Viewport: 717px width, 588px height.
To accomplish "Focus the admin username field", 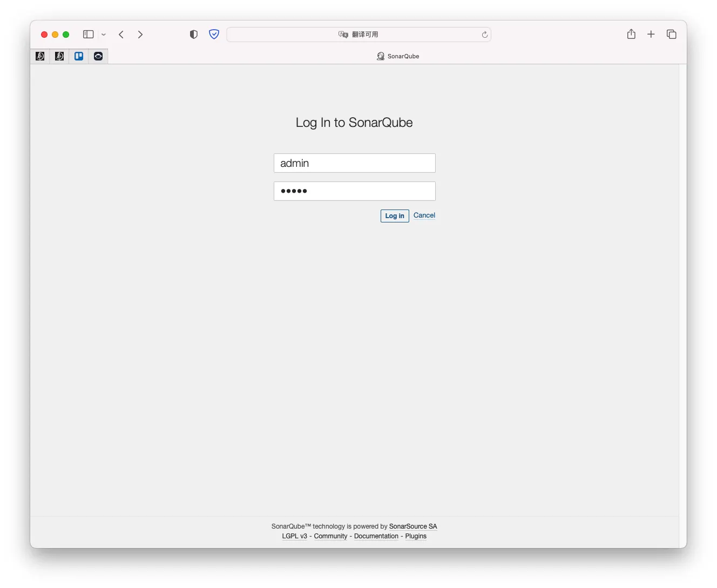I will pos(355,163).
